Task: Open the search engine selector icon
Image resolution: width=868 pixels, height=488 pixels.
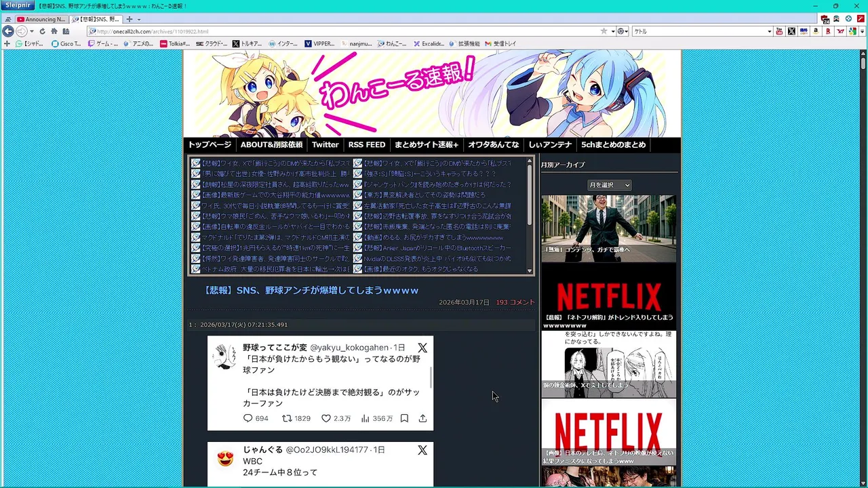Action: (x=622, y=31)
